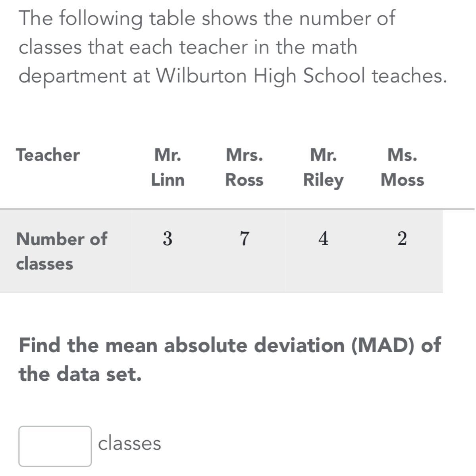
Task: Select the Ms. Moss column header
Action: (402, 167)
